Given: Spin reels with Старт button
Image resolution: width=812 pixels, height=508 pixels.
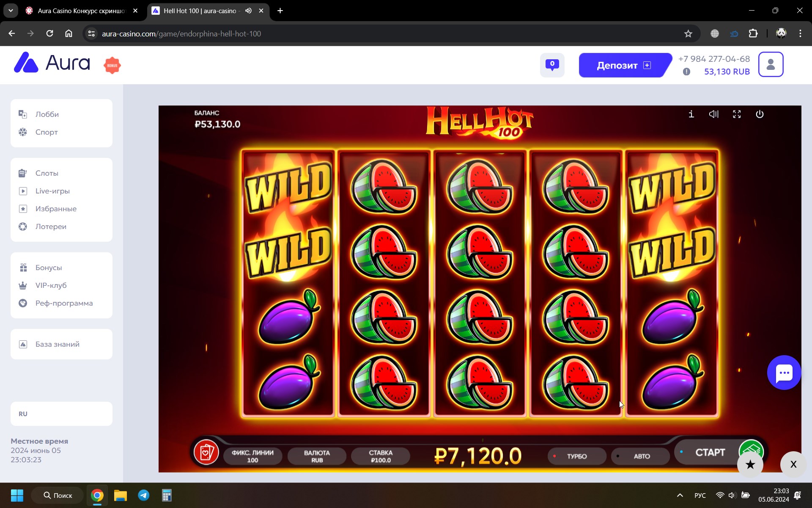Looking at the screenshot, I should click(710, 452).
